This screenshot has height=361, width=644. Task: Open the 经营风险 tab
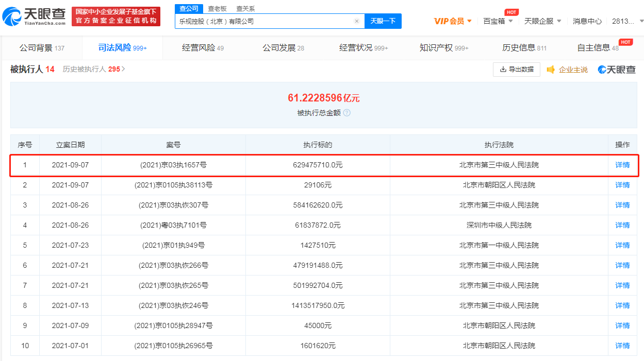pos(203,48)
